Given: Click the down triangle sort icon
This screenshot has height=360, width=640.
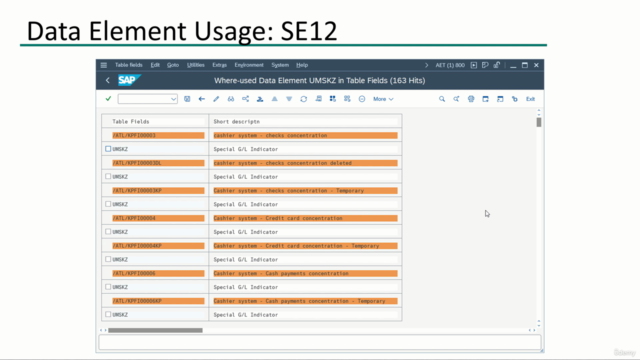Looking at the screenshot, I should (289, 99).
